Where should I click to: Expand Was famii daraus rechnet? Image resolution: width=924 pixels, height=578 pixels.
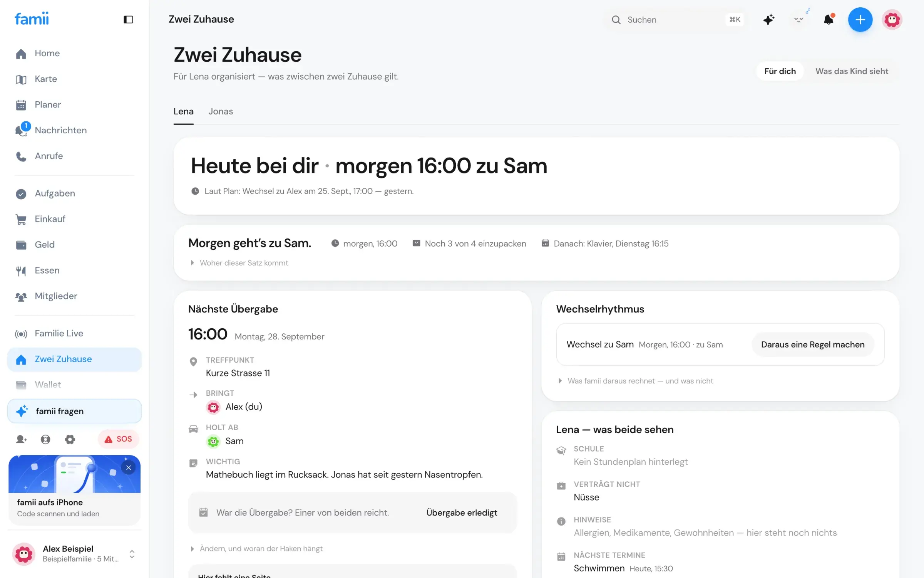(636, 381)
